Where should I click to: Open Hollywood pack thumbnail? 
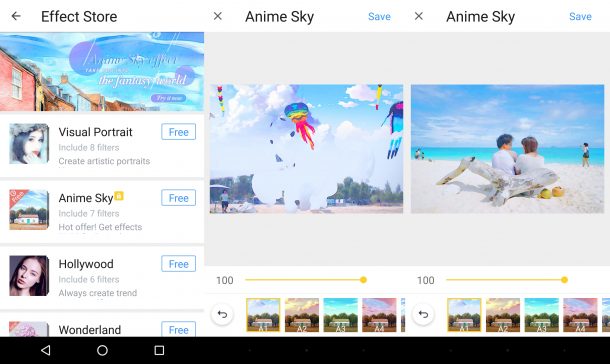point(29,276)
